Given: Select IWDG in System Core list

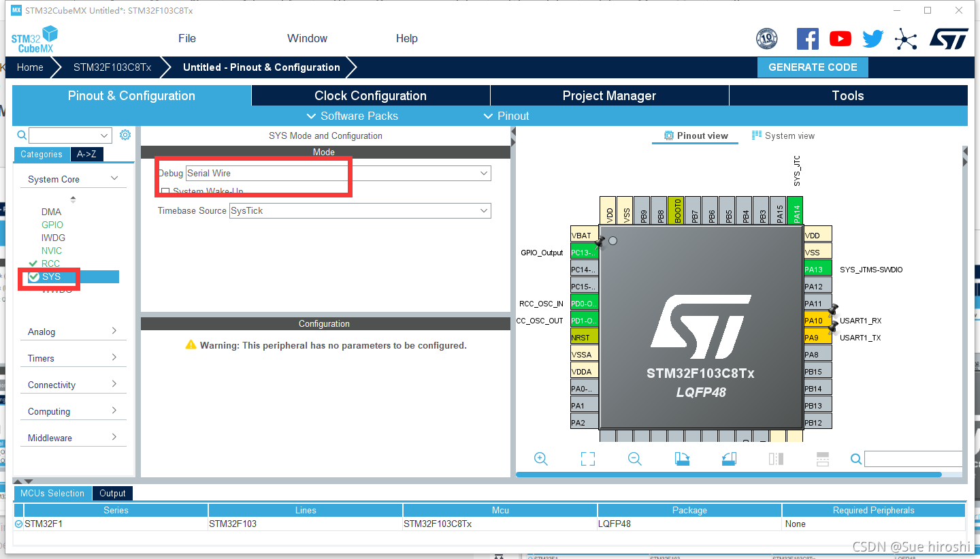Looking at the screenshot, I should pos(53,238).
